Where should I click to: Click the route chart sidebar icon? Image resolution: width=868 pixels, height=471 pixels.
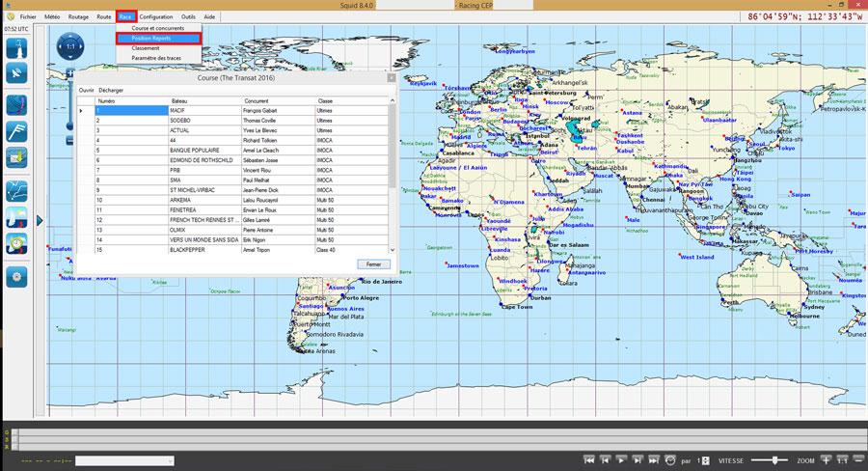[x=16, y=190]
